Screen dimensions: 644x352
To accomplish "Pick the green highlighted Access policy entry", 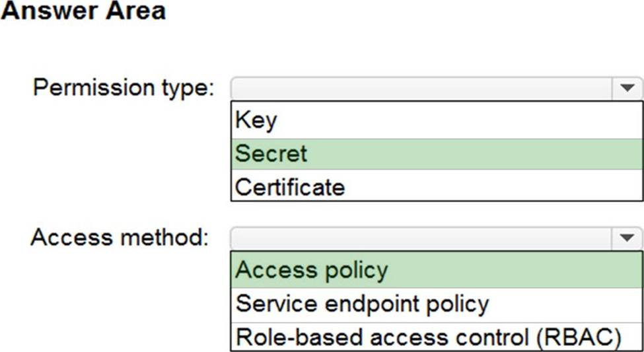I will [436, 270].
